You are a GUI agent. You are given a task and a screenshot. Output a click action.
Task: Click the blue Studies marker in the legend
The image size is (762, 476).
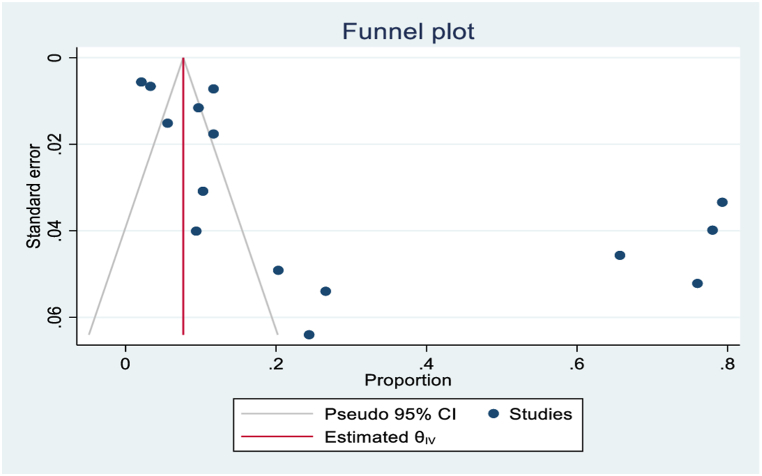(495, 414)
